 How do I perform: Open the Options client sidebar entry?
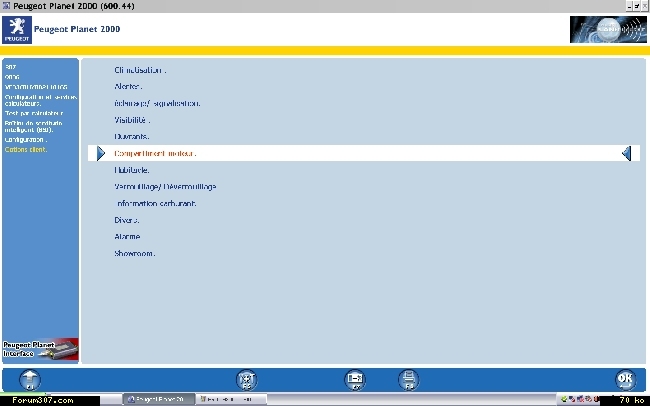26,150
